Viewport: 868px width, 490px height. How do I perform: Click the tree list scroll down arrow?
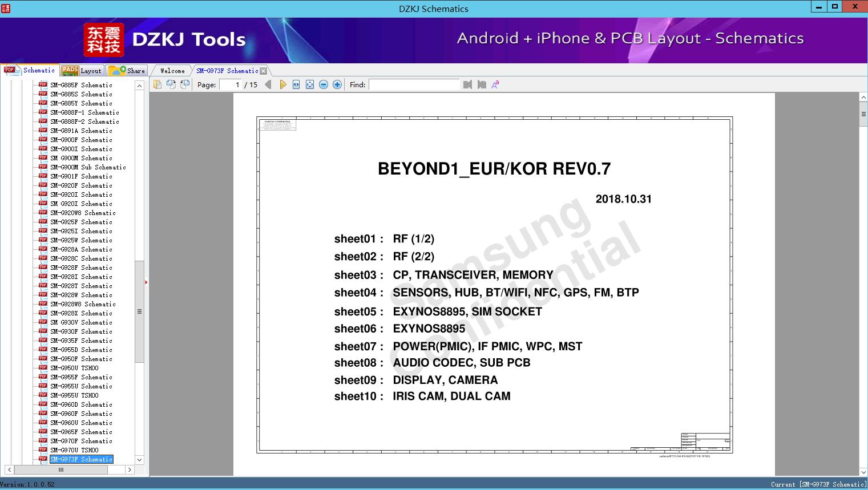139,460
